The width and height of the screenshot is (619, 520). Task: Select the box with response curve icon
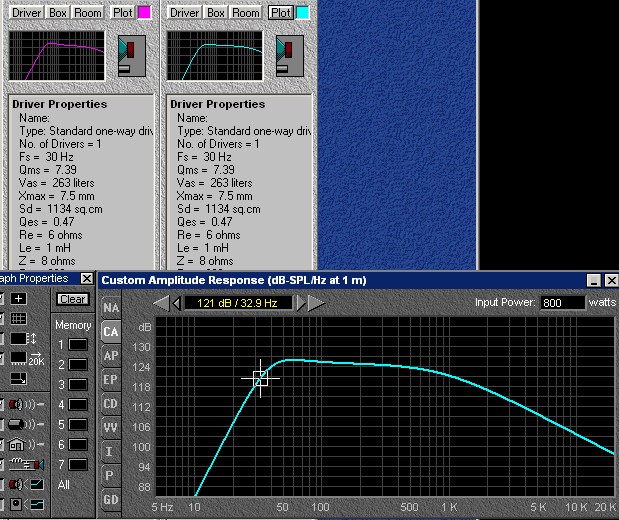tap(26, 504)
